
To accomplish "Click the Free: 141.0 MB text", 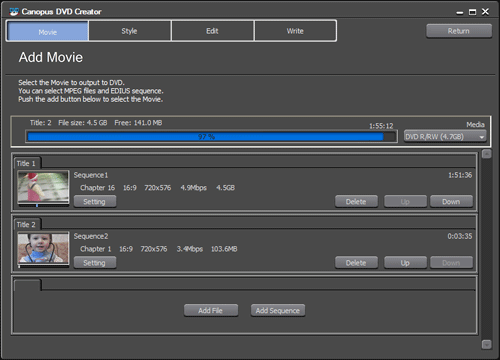I will [138, 123].
